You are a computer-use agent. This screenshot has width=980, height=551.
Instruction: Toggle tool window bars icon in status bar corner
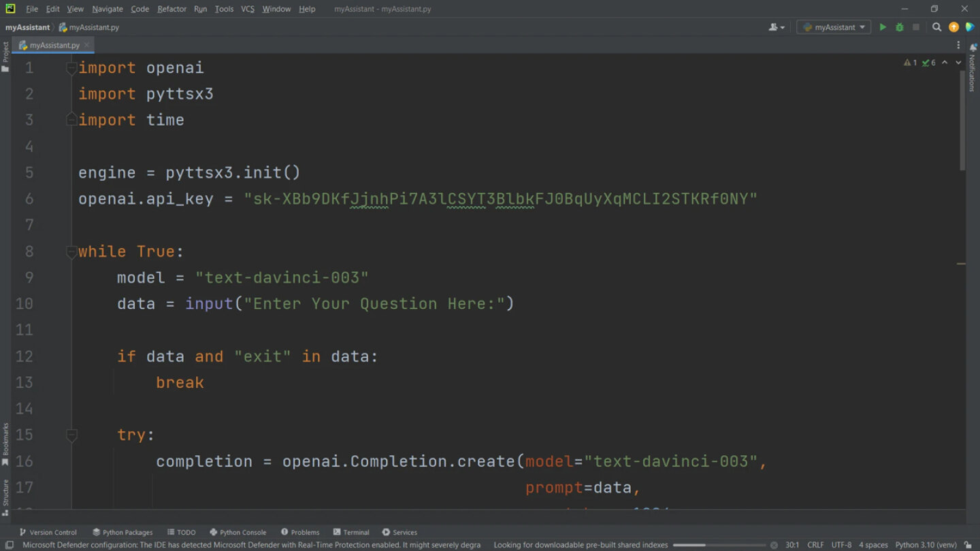point(9,545)
